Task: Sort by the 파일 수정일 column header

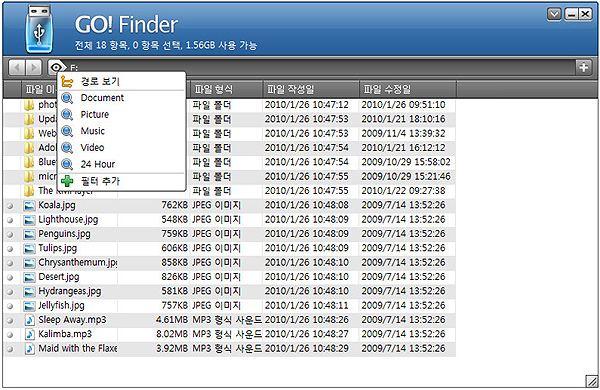Action: (x=408, y=89)
